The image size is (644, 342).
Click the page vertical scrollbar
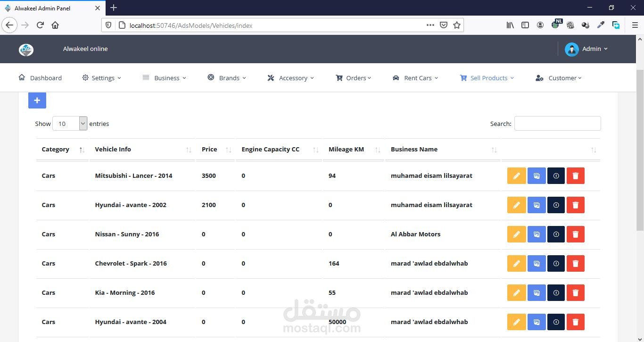click(x=640, y=151)
